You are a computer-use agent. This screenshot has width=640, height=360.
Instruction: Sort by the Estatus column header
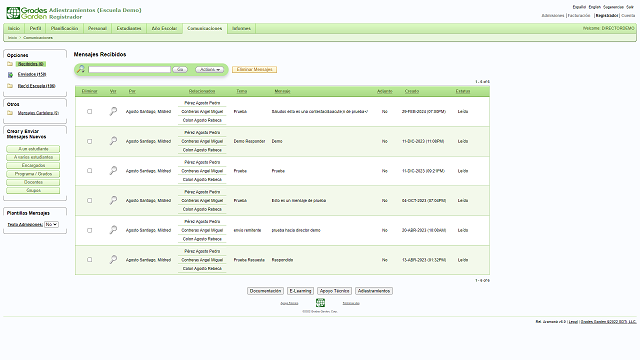tap(463, 91)
